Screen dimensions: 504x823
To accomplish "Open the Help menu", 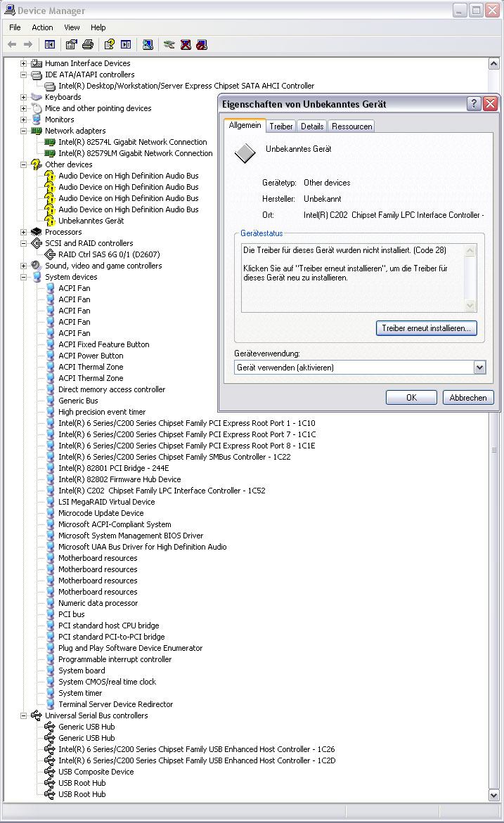I will [98, 27].
